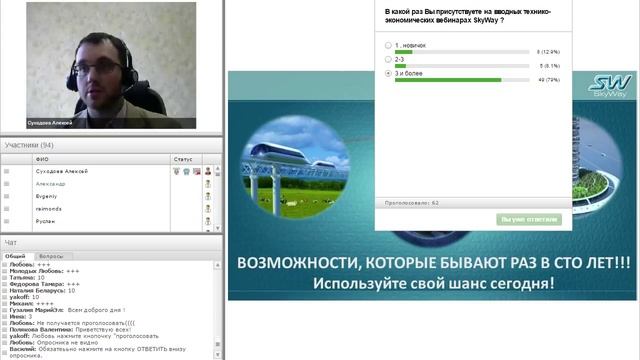Click the '1. новичок' result progress bar
The width and height of the screenshot is (640, 360).
pos(462,52)
